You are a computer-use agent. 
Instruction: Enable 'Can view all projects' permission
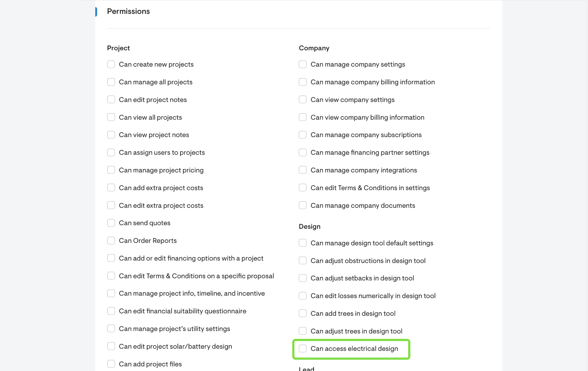(111, 117)
